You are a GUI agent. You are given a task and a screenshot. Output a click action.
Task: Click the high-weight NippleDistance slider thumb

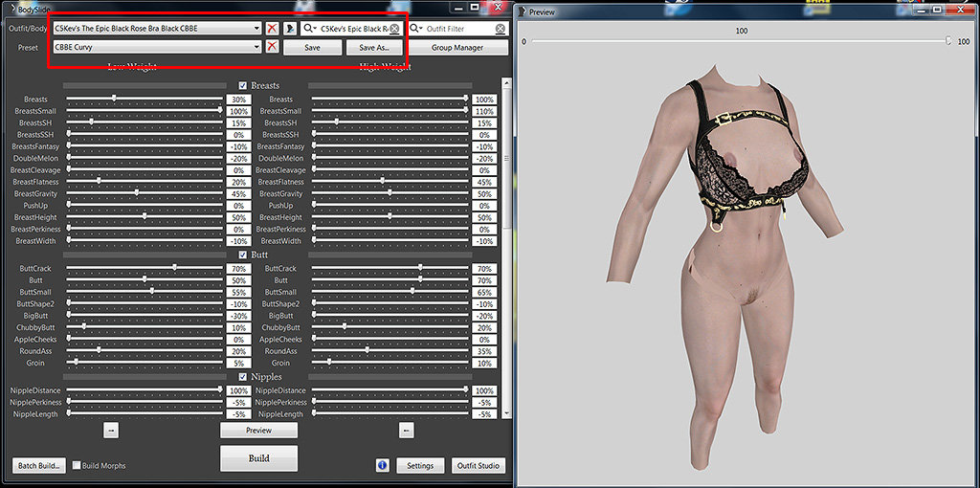click(x=466, y=388)
